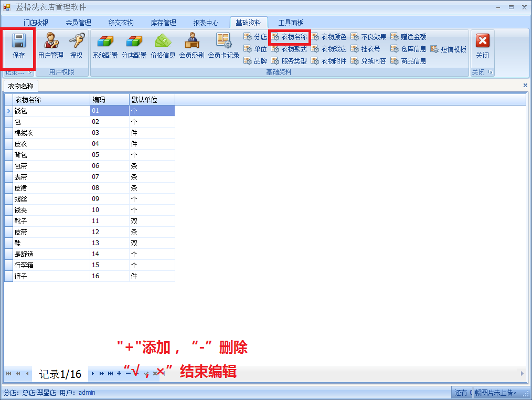Go to next record in navigator
Screen dimensions: 532x400
click(93, 374)
